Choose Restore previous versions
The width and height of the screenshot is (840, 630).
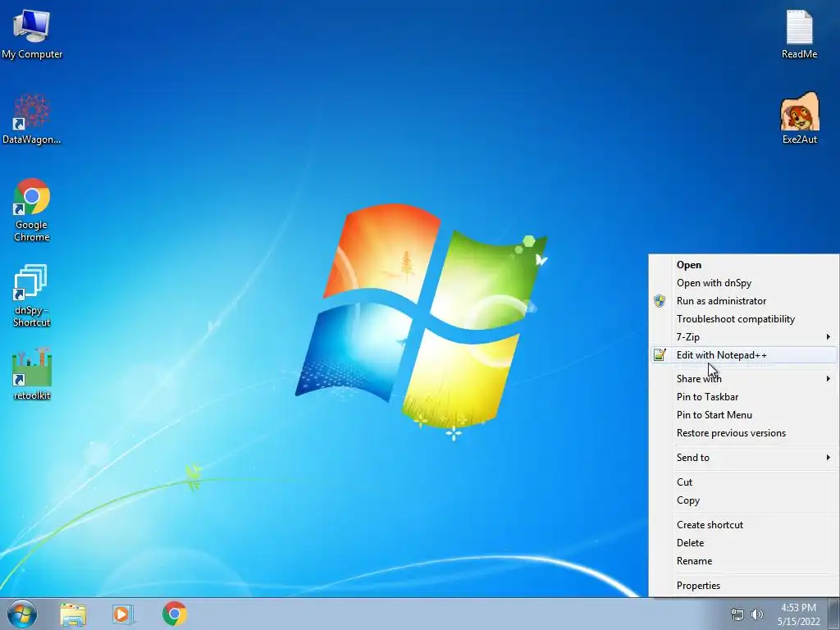tap(743, 433)
